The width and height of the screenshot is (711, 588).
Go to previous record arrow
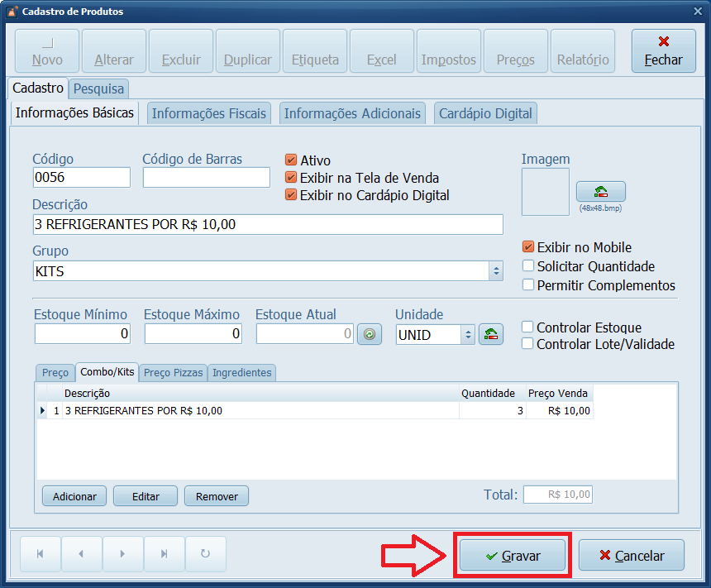(x=81, y=554)
